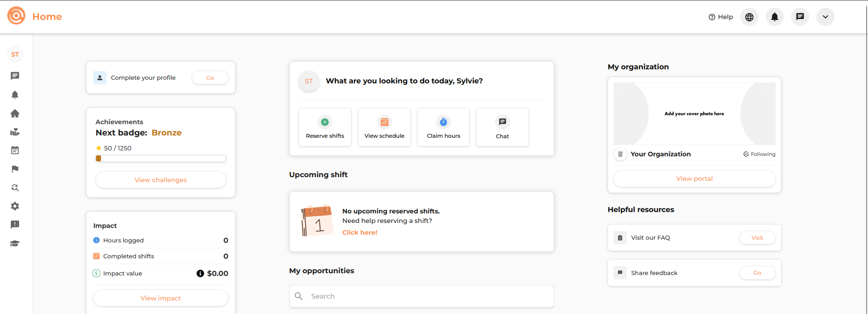
Task: Click the impact value info icon
Action: tap(200, 273)
